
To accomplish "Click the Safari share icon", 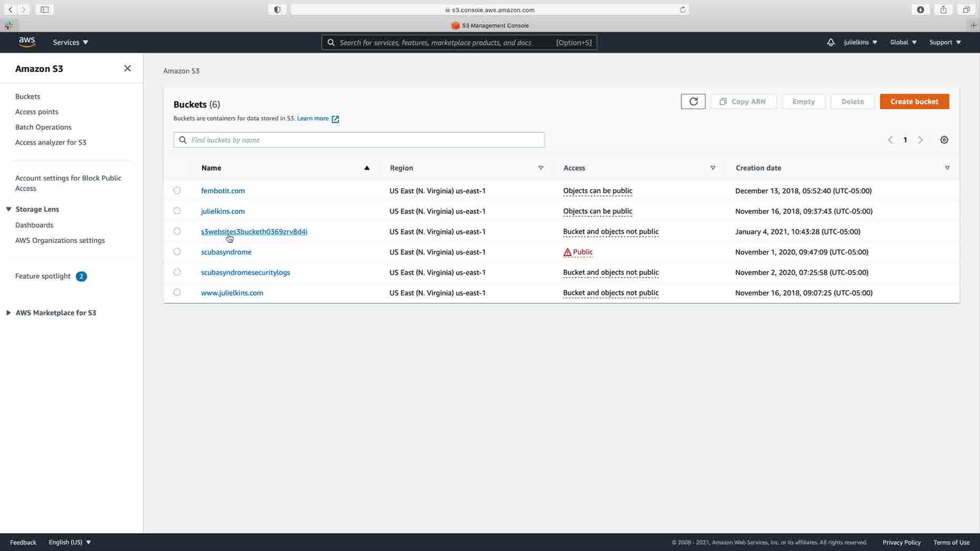I will (943, 9).
